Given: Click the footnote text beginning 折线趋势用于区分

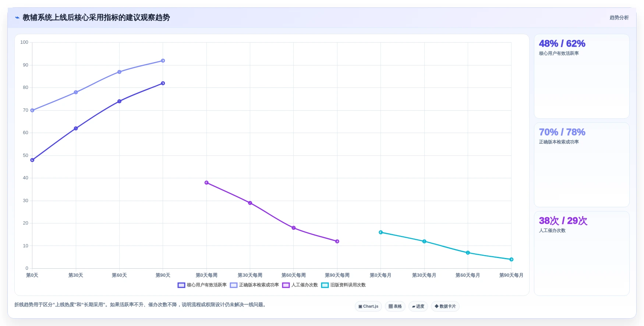Looking at the screenshot, I should [140, 305].
